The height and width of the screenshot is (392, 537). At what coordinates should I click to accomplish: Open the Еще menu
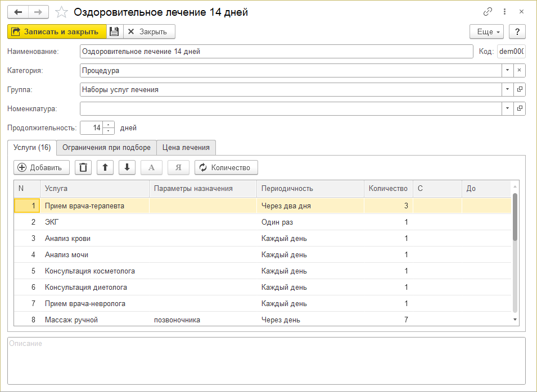coord(486,31)
